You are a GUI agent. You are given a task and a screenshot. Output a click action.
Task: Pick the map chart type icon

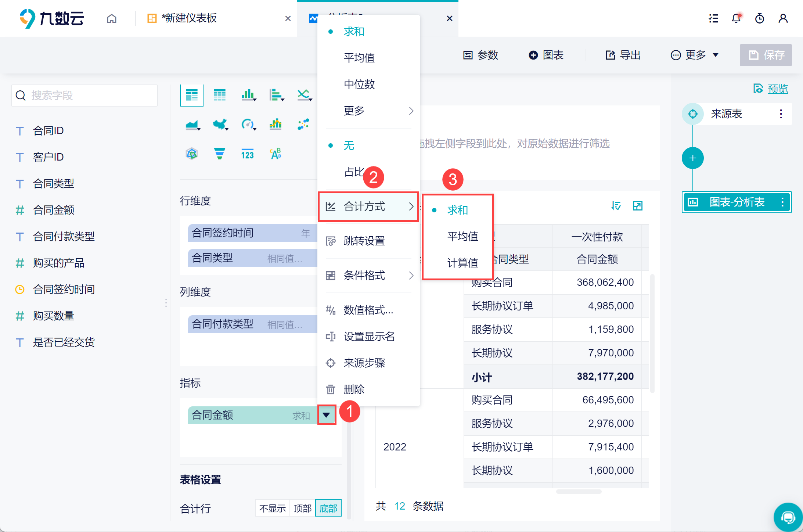[x=220, y=125]
